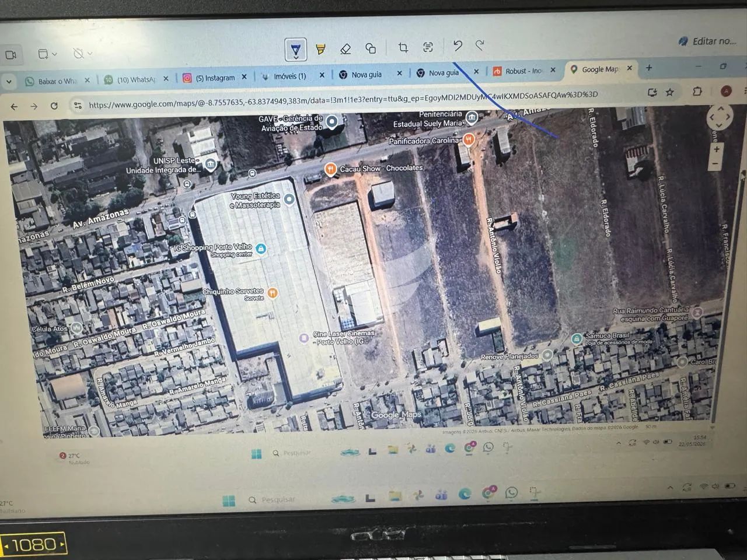Open a new Chrome tab with plus button

coord(649,68)
